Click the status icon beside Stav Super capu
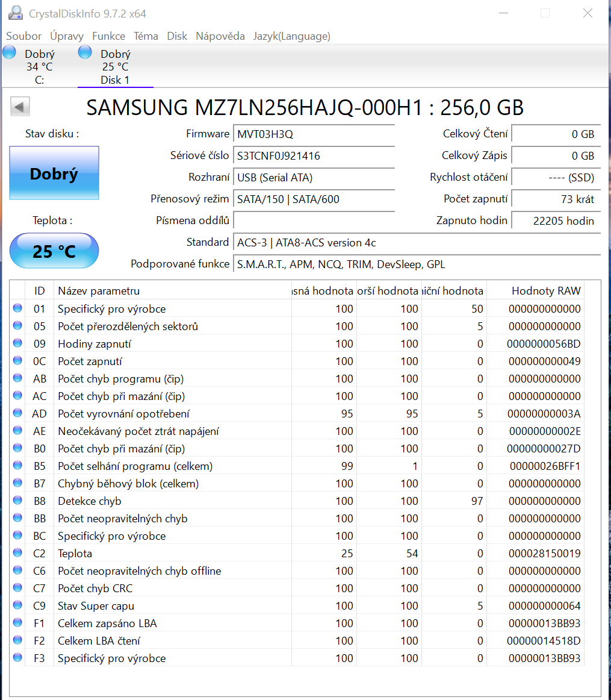This screenshot has height=700, width=611. (17, 606)
